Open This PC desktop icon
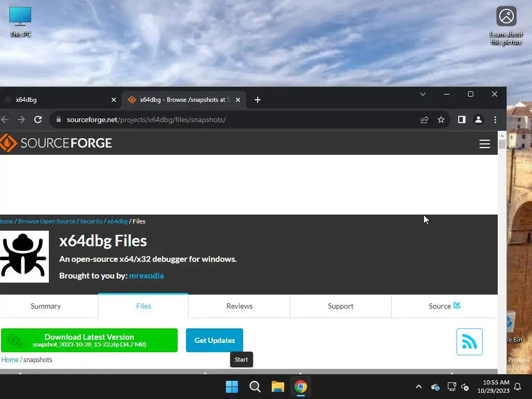The image size is (532, 399). tap(20, 21)
